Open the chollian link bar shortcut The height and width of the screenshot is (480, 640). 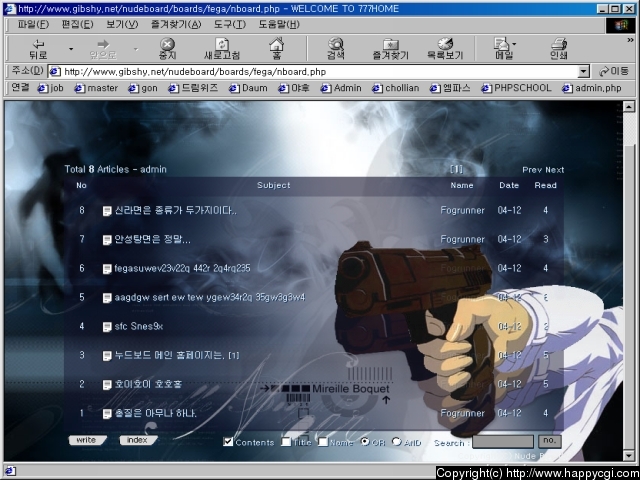click(x=396, y=88)
